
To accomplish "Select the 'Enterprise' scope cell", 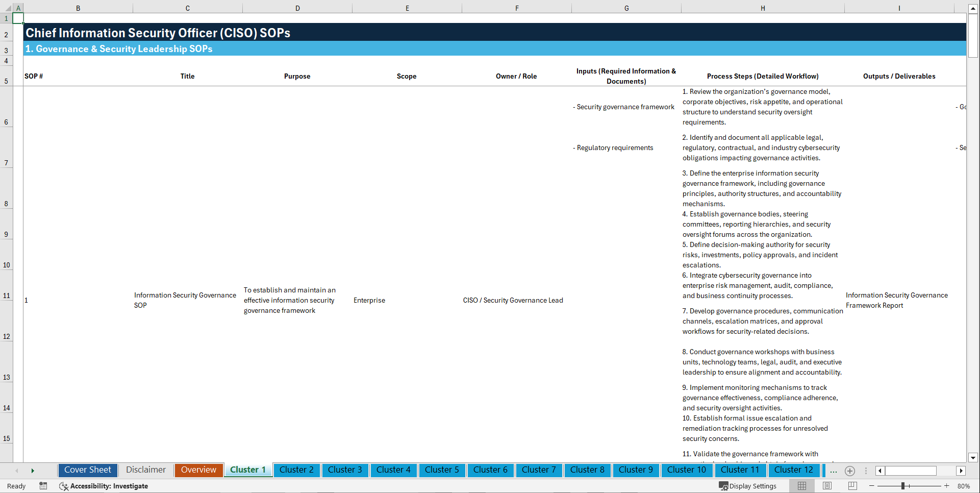I will 369,300.
